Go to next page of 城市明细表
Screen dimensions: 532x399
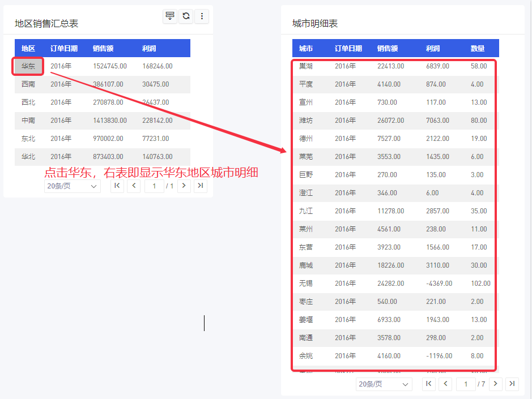[496, 384]
